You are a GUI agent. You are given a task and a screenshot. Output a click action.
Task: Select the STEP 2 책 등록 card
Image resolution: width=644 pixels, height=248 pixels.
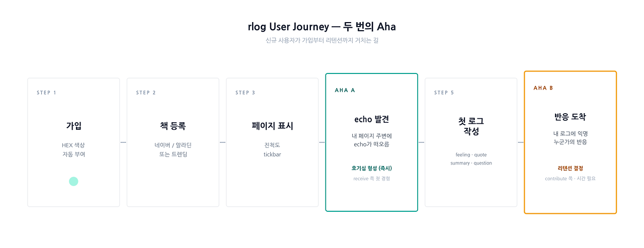click(173, 142)
